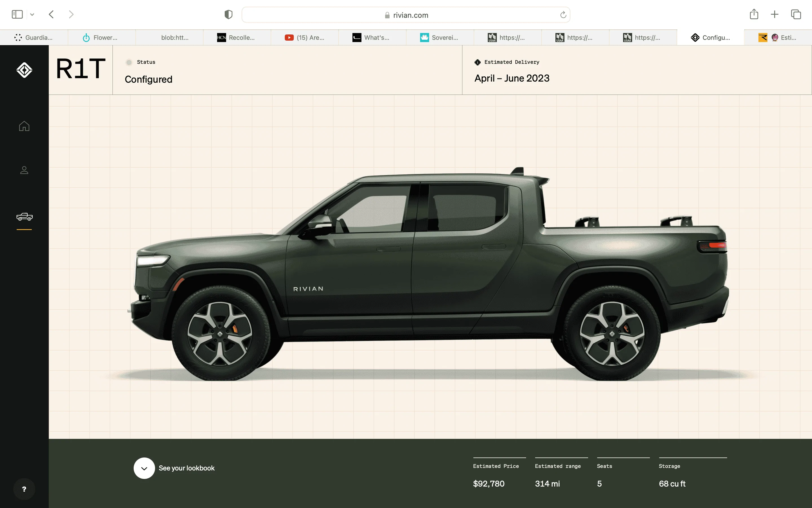Show tab overview icon
This screenshot has width=812, height=508.
point(796,14)
